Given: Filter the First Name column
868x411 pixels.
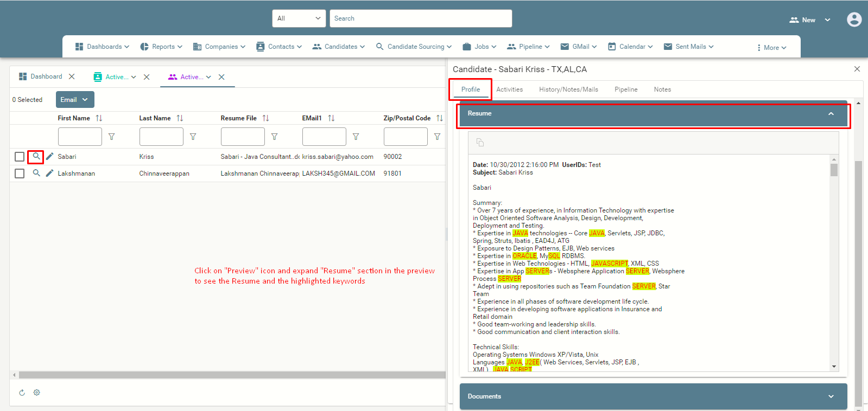Looking at the screenshot, I should point(112,137).
